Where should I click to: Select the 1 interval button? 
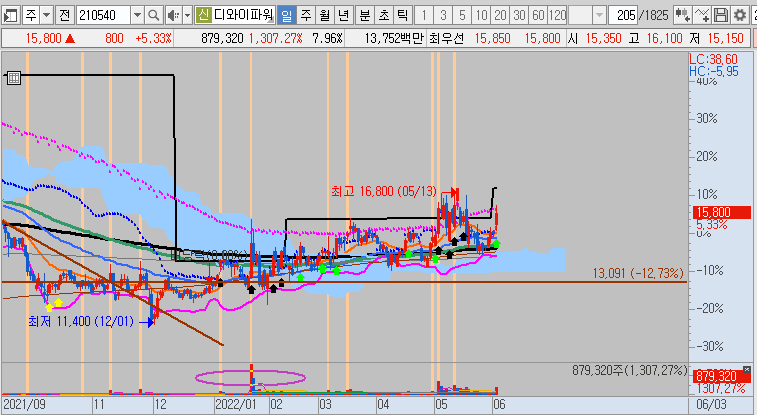tap(424, 15)
